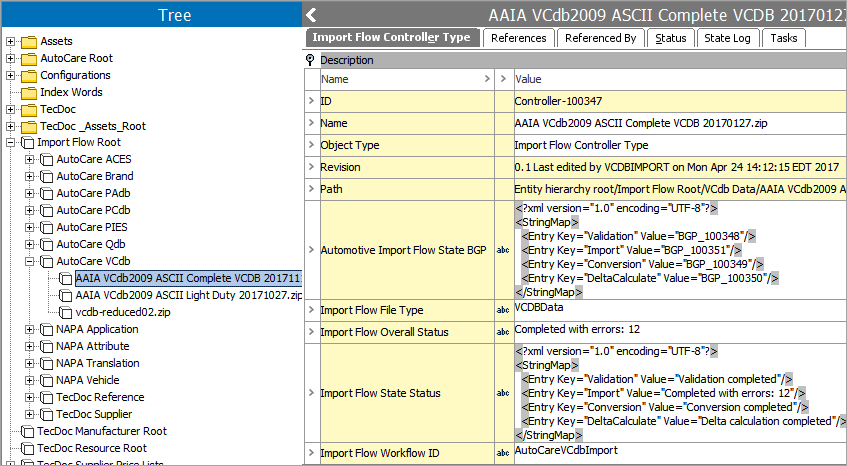Viewport: 847px width, 466px height.
Task: Click the TecDoc folder icon
Action: (x=29, y=110)
